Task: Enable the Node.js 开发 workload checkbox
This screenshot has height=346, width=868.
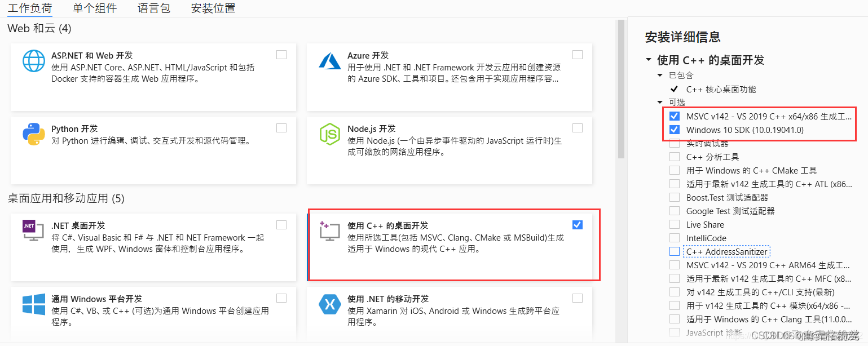Action: point(578,128)
